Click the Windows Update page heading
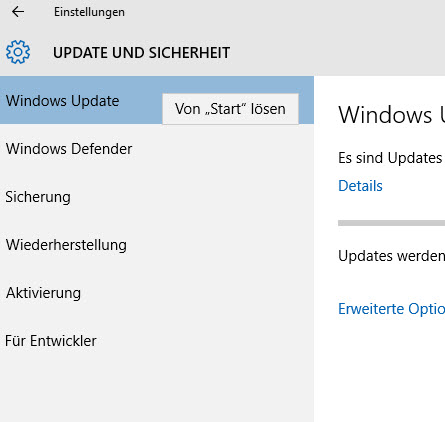 [x=391, y=115]
